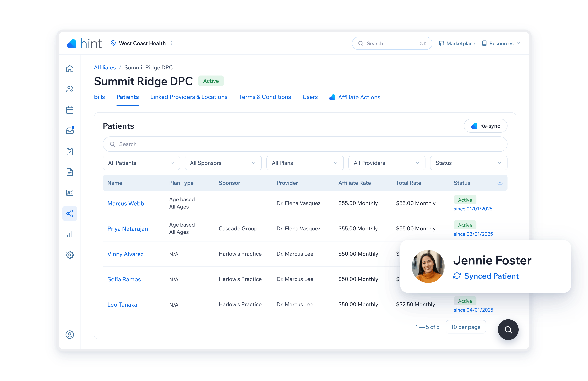Click the Synced Patient label
588x381 pixels.
coord(491,276)
